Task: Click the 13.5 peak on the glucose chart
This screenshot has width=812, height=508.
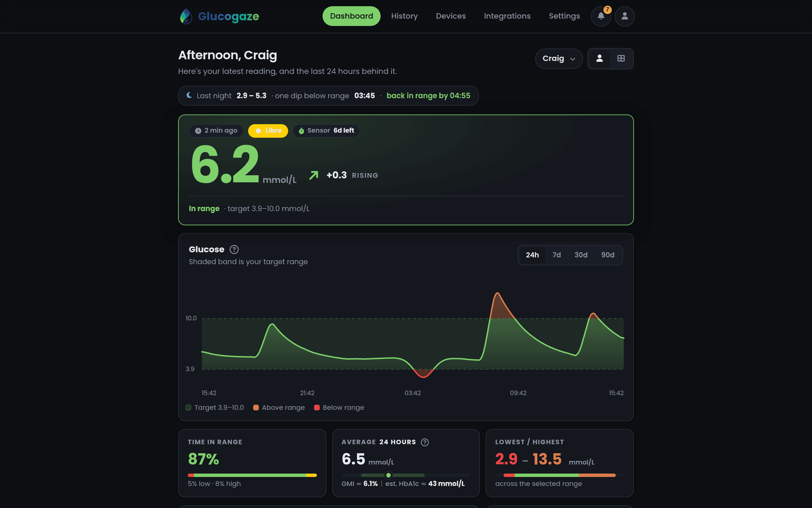Action: 497,294
